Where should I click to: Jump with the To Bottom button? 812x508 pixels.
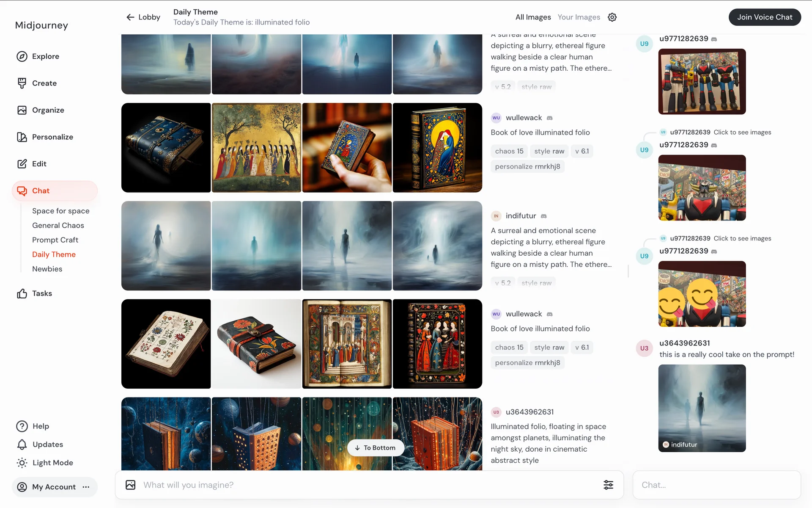375,448
